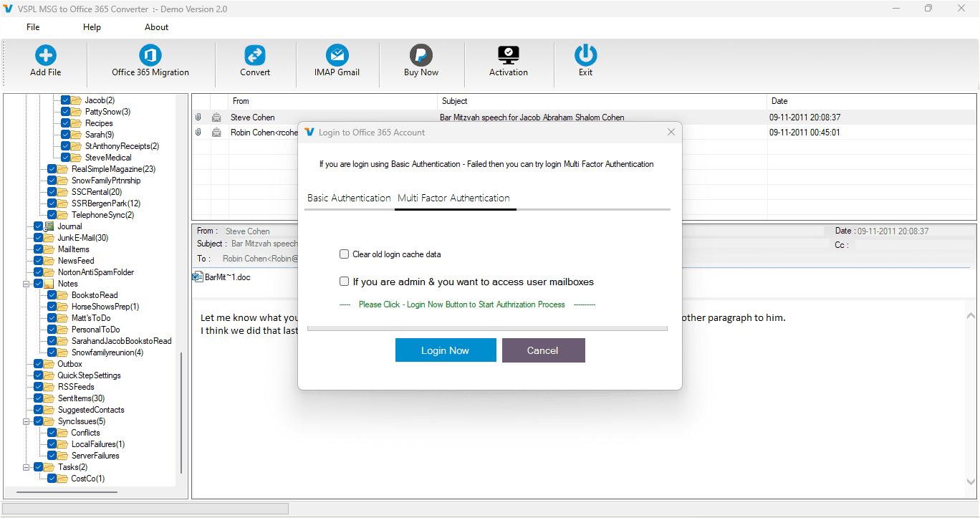
Task: Click the Exit power icon
Action: [x=586, y=55]
